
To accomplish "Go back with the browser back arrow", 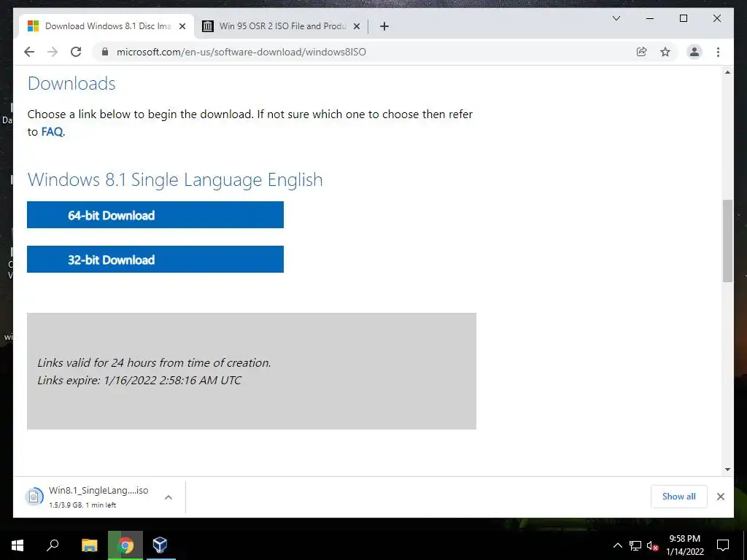I will [x=29, y=52].
